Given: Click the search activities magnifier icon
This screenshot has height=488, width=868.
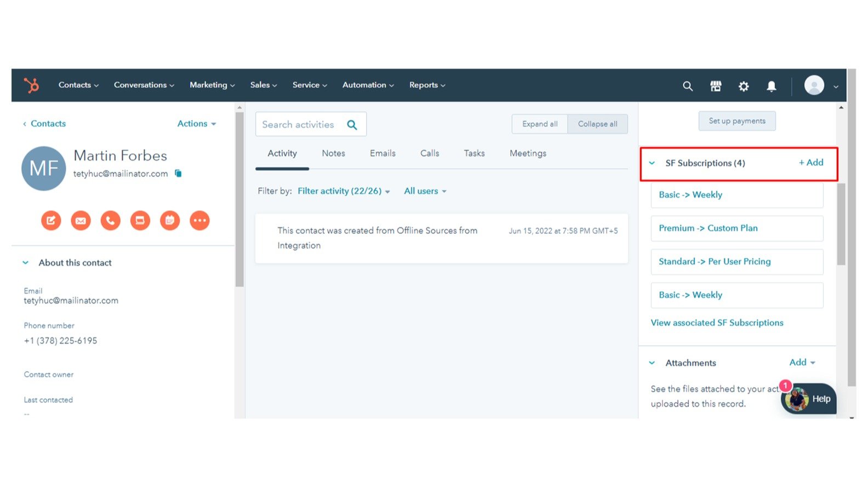Looking at the screenshot, I should pyautogui.click(x=352, y=125).
